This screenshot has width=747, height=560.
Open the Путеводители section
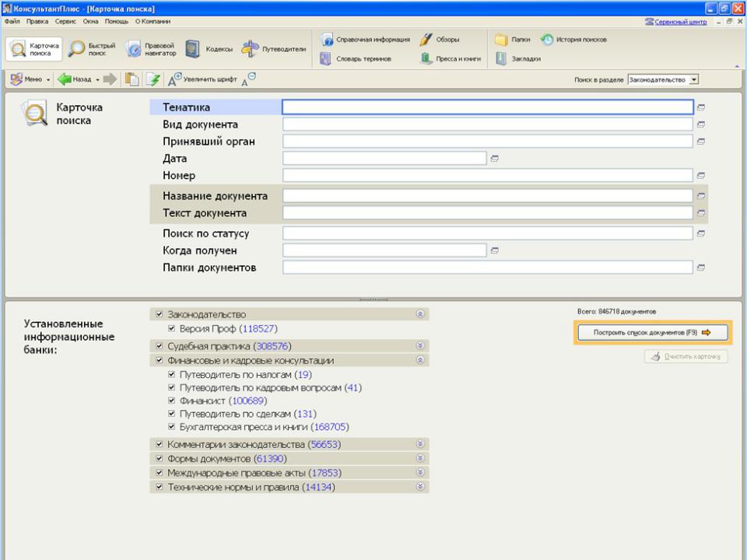[x=274, y=49]
